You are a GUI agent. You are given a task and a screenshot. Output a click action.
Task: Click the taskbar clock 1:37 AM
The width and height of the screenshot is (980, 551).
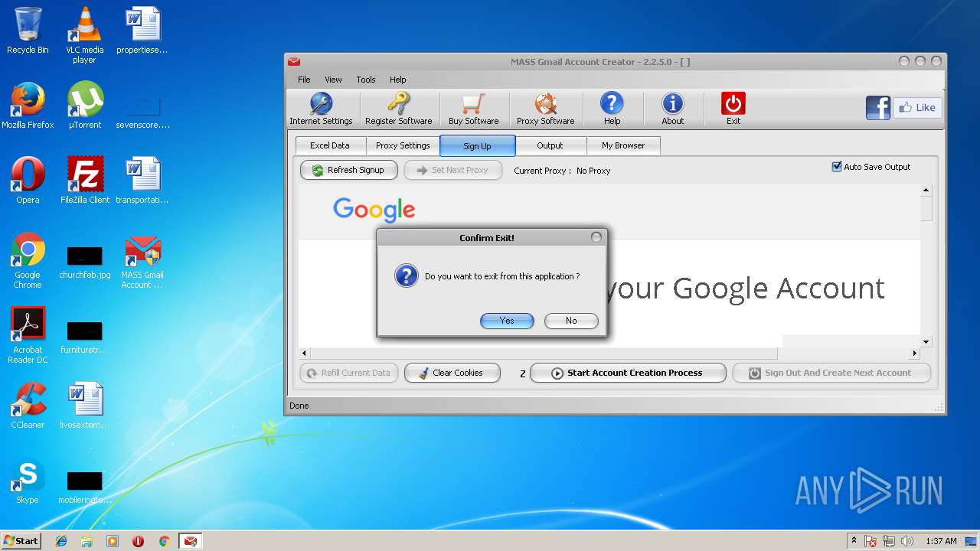[x=941, y=541]
